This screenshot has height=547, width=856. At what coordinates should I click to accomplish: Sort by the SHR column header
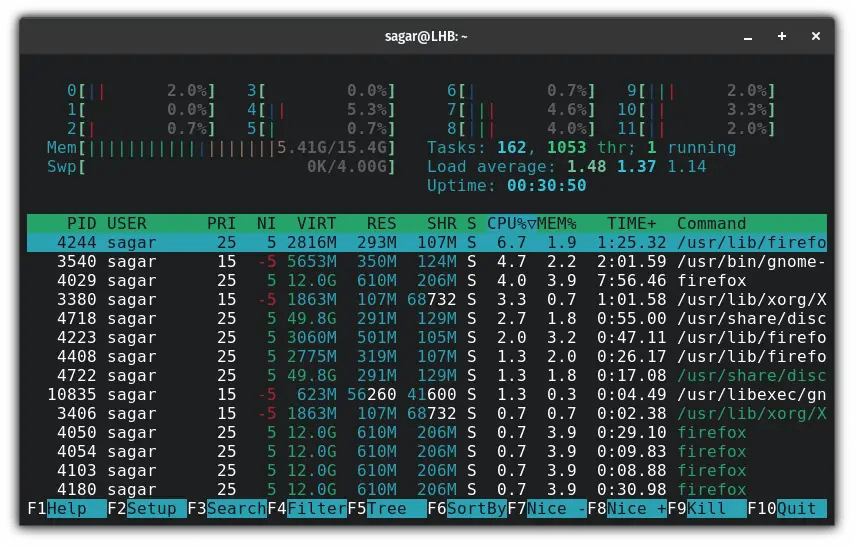[x=442, y=223]
